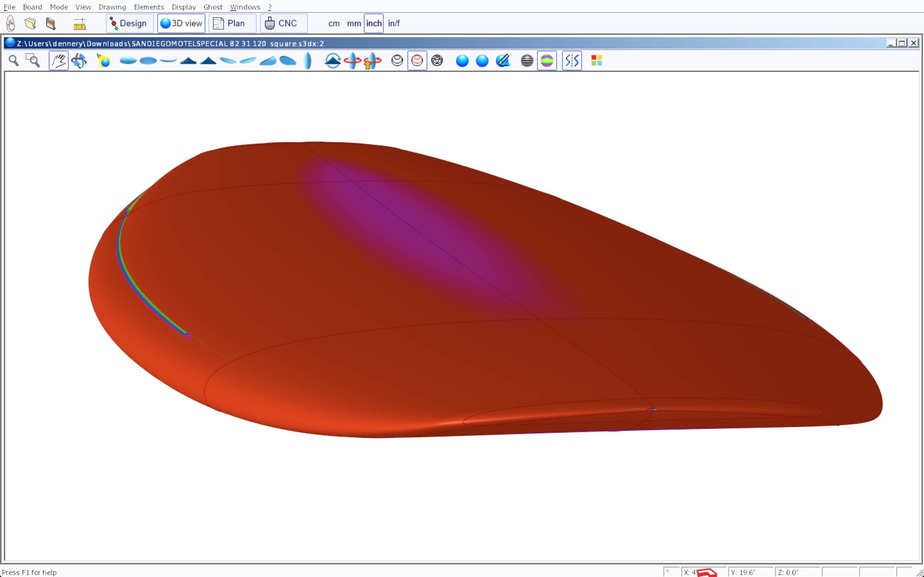
Task: Open the CNC mode
Action: [x=283, y=23]
